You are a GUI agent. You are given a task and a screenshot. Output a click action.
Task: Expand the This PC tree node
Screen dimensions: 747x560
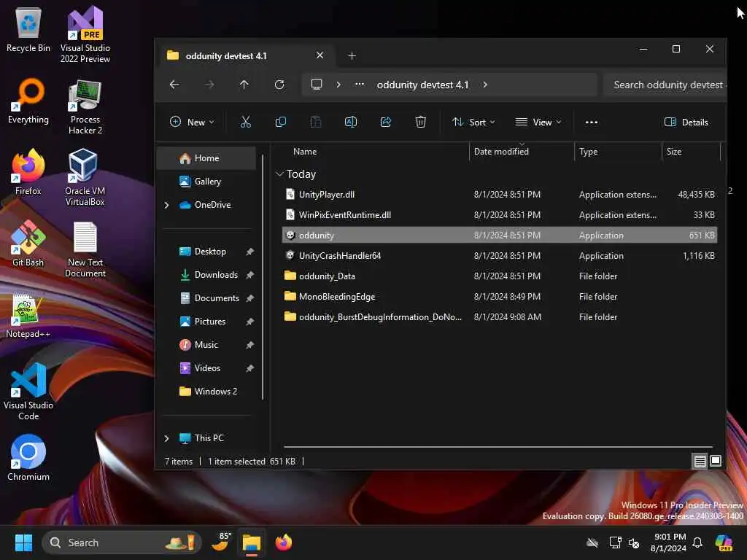tap(167, 438)
